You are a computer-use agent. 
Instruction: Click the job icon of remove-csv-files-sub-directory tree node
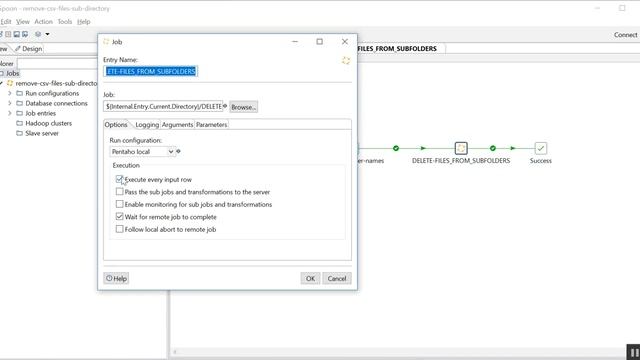[10, 83]
